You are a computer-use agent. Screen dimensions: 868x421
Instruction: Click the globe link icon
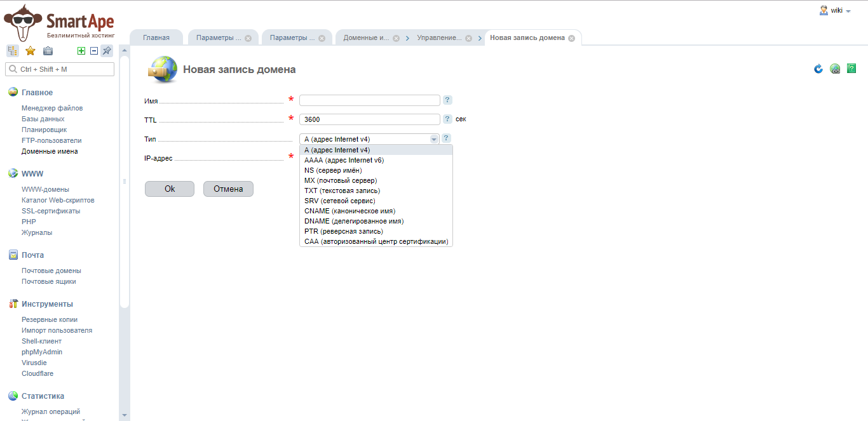(x=835, y=69)
